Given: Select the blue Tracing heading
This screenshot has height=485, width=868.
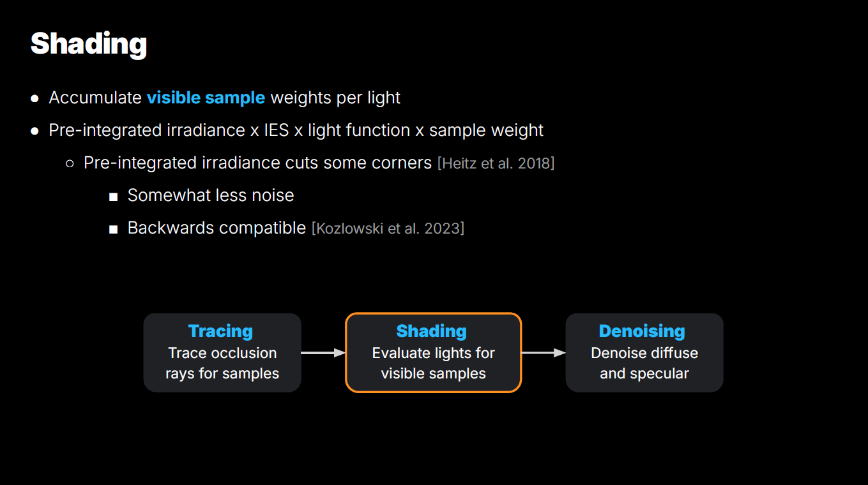Looking at the screenshot, I should pyautogui.click(x=220, y=331).
